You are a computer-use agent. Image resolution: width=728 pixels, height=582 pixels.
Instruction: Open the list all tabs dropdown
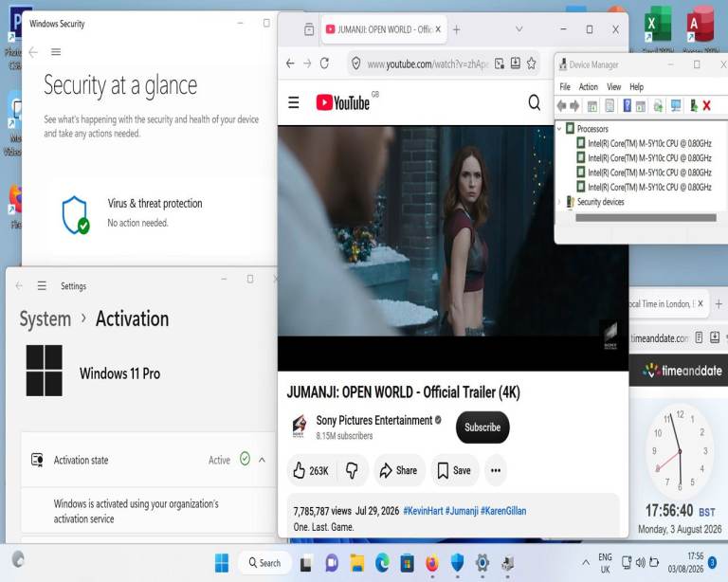pos(519,29)
